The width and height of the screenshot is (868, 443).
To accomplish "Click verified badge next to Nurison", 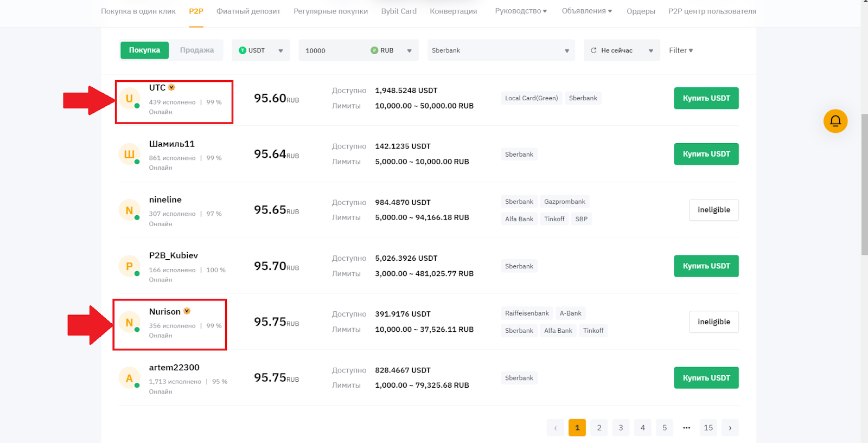I will [187, 311].
